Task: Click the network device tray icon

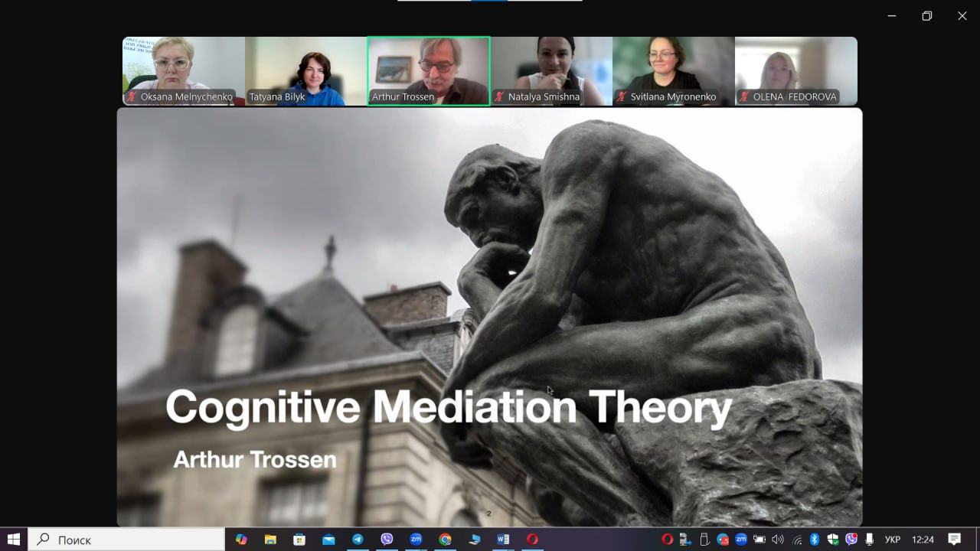Action: pyautogui.click(x=686, y=540)
